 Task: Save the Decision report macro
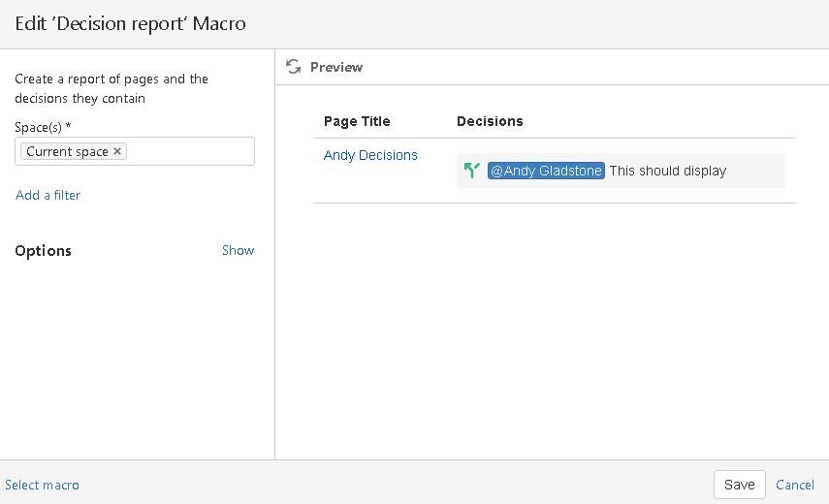pyautogui.click(x=739, y=485)
